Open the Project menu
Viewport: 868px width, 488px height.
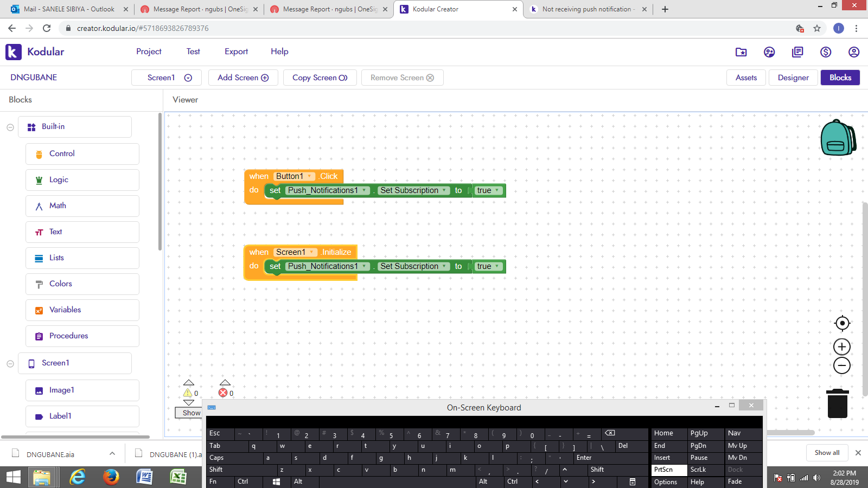149,52
